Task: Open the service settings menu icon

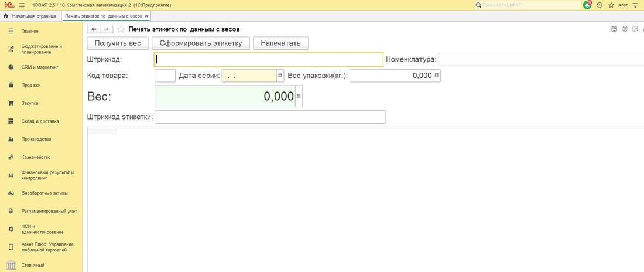Action: coord(635,5)
